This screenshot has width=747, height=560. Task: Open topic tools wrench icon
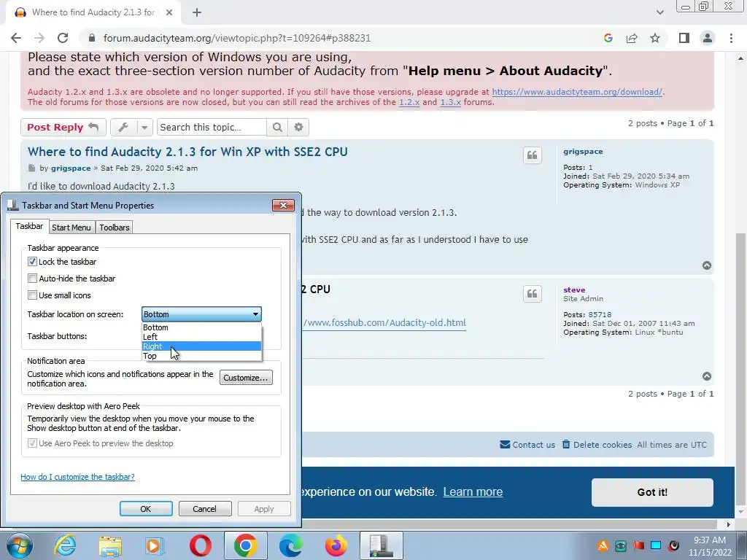click(x=123, y=127)
